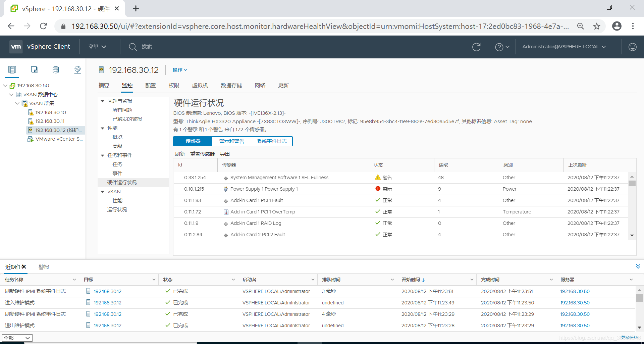Select the VMware vCenter Server VM in tree

(x=59, y=139)
